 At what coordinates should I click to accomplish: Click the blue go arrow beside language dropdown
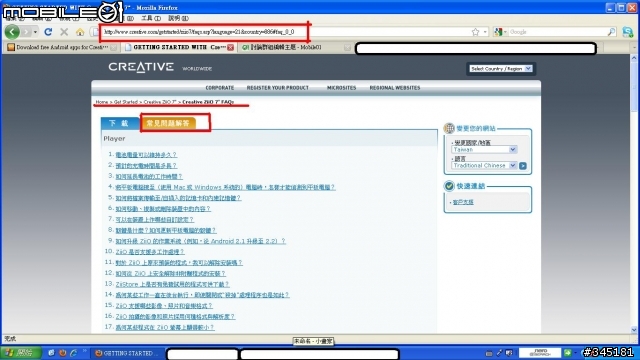pos(523,166)
